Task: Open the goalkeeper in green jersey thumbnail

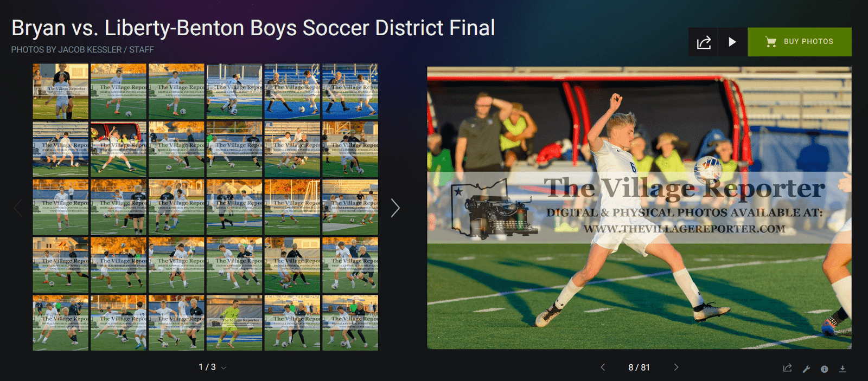Action: (x=234, y=322)
